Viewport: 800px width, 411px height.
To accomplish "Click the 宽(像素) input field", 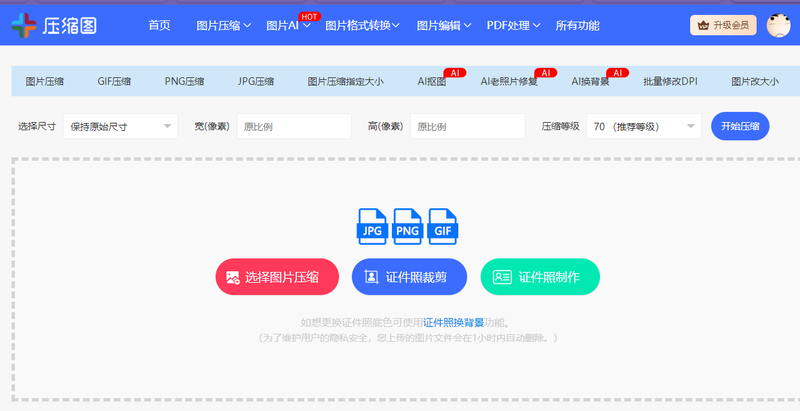I will (294, 126).
